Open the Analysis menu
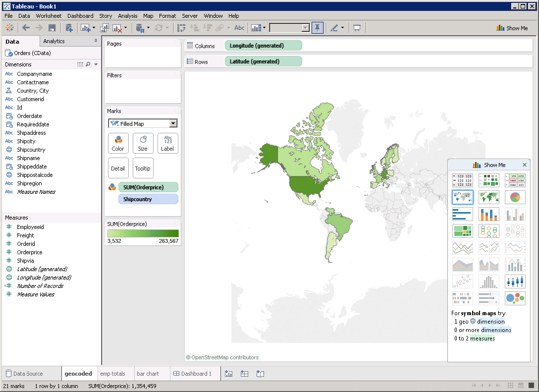Image resolution: width=539 pixels, height=392 pixels. (128, 16)
